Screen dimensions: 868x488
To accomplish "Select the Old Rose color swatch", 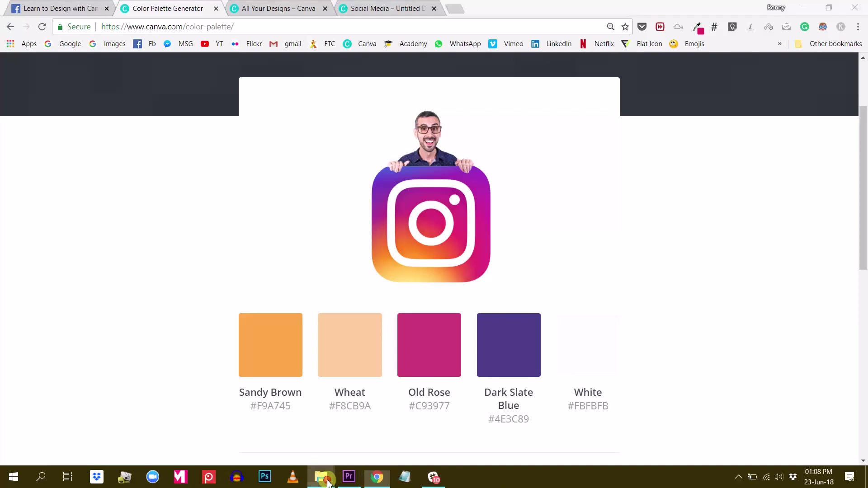I will (429, 345).
